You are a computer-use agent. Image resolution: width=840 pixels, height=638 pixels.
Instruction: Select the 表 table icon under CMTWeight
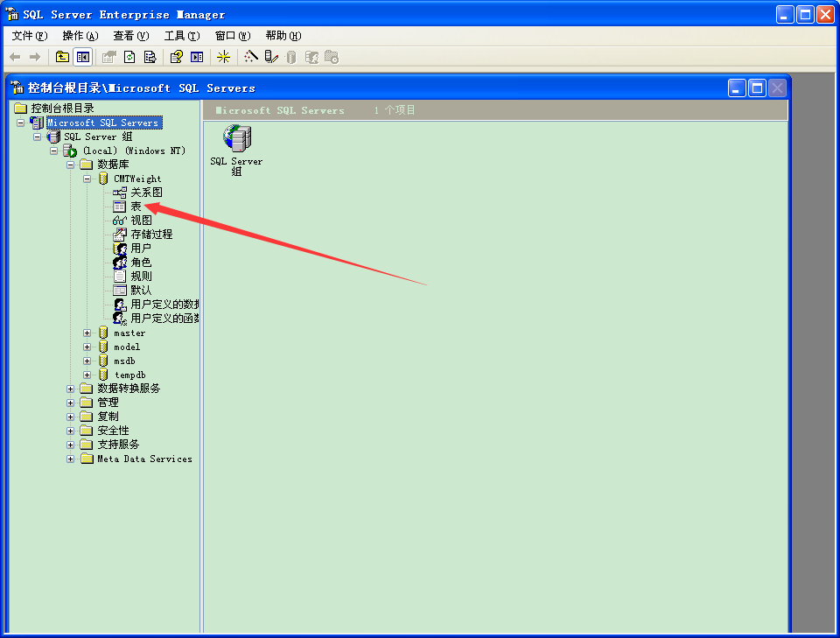point(120,207)
